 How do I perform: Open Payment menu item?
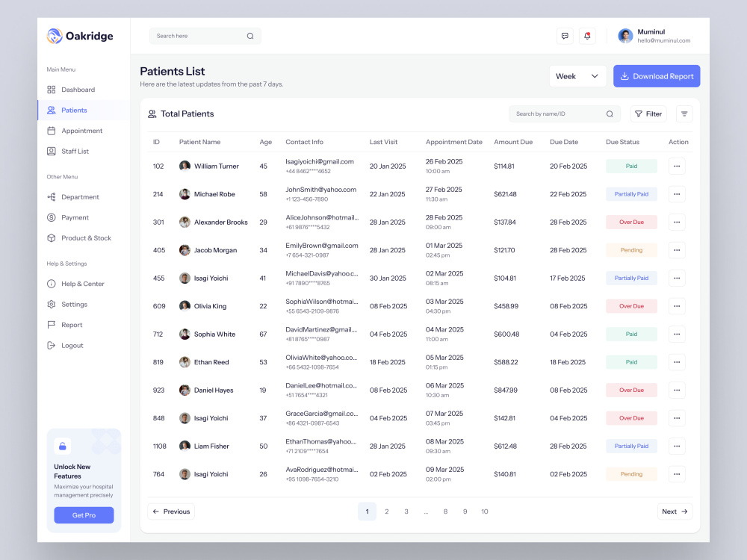pos(68,217)
